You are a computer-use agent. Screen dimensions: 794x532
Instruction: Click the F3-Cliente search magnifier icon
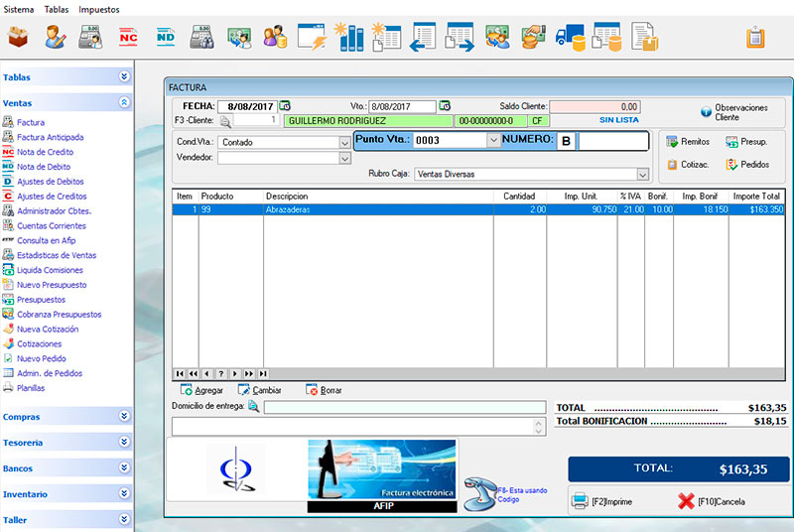[x=225, y=121]
